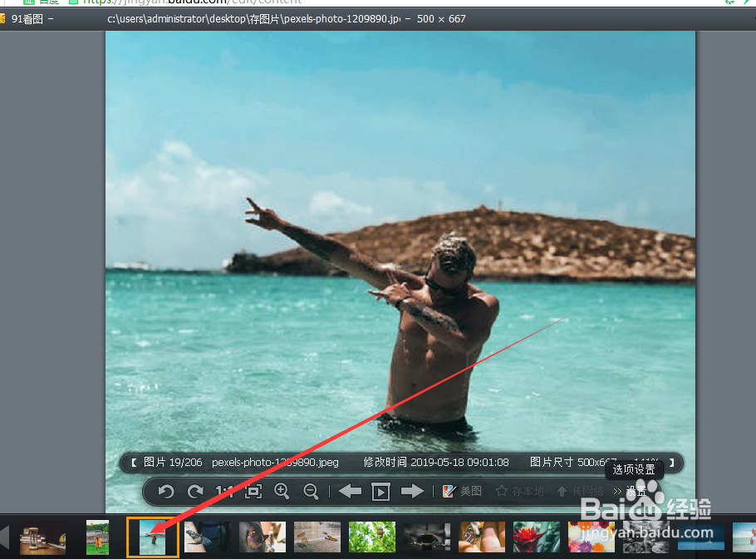Image resolution: width=756 pixels, height=559 pixels.
Task: Open the 设置 settings menu
Action: click(630, 491)
